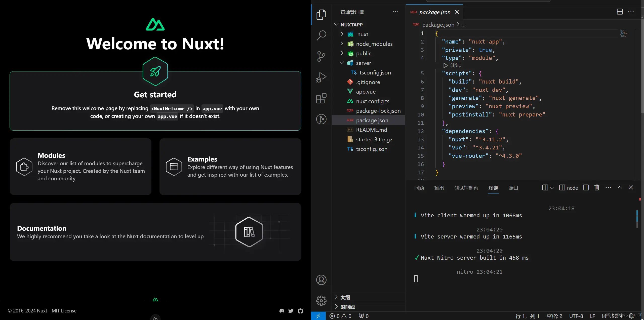Expand the public folder
The height and width of the screenshot is (320, 644).
pos(369,53)
